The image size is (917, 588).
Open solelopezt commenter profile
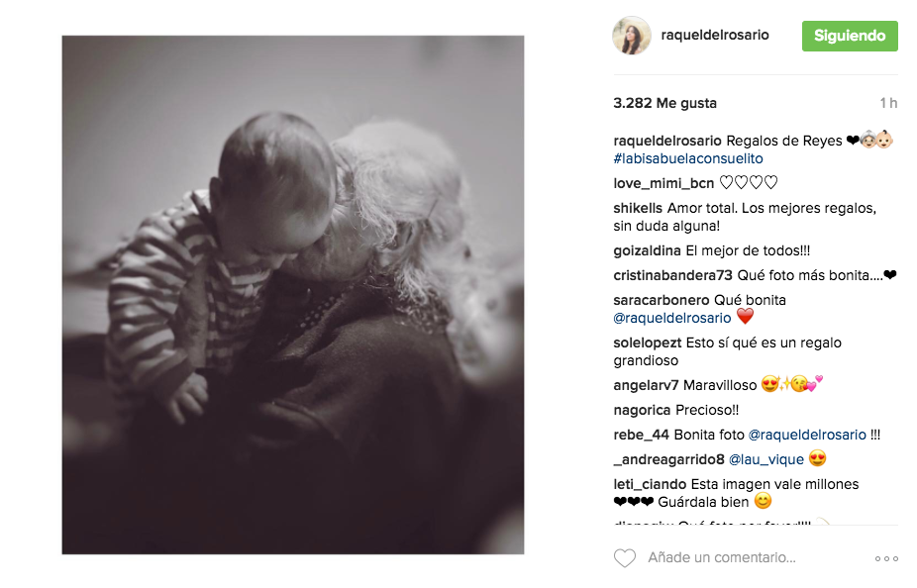click(648, 343)
